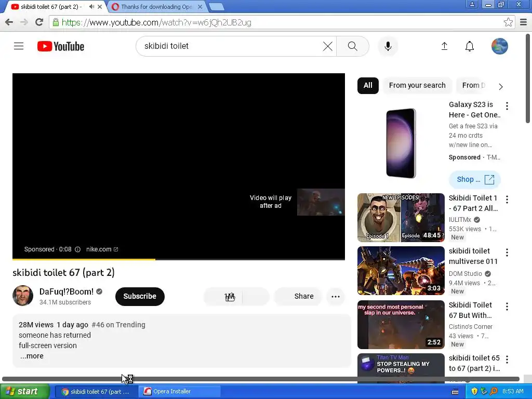Image resolution: width=532 pixels, height=399 pixels.
Task: Open options for Galaxy S23 ad
Action: click(x=507, y=106)
